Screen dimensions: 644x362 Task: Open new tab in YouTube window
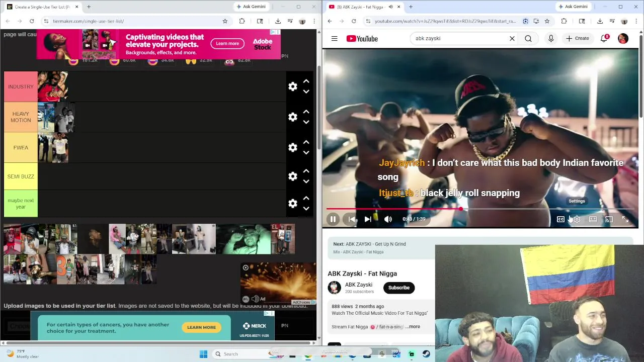411,7
